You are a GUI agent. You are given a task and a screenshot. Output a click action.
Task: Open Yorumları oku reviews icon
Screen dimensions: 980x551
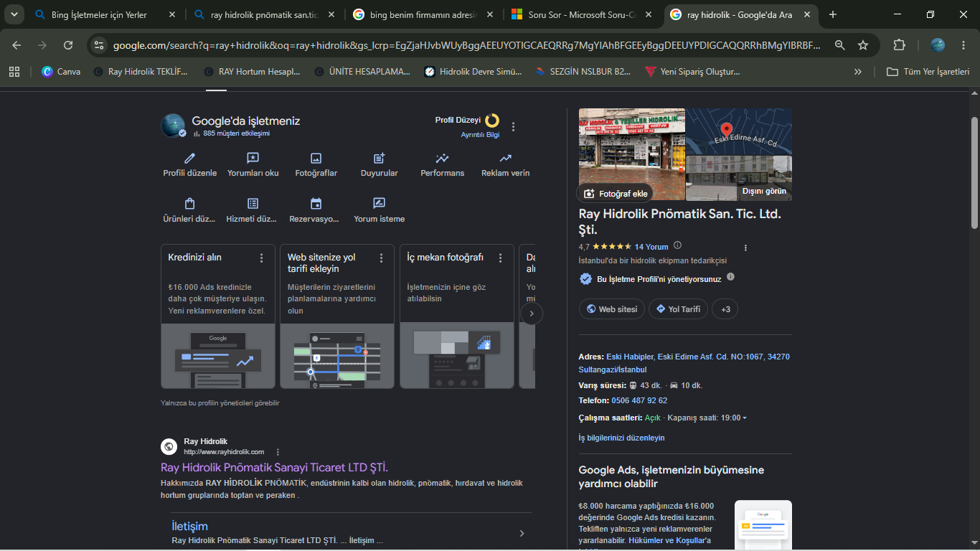[x=253, y=159]
